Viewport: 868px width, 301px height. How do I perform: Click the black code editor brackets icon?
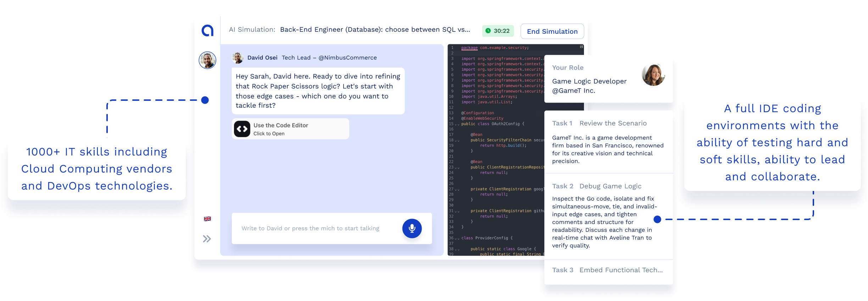(242, 129)
